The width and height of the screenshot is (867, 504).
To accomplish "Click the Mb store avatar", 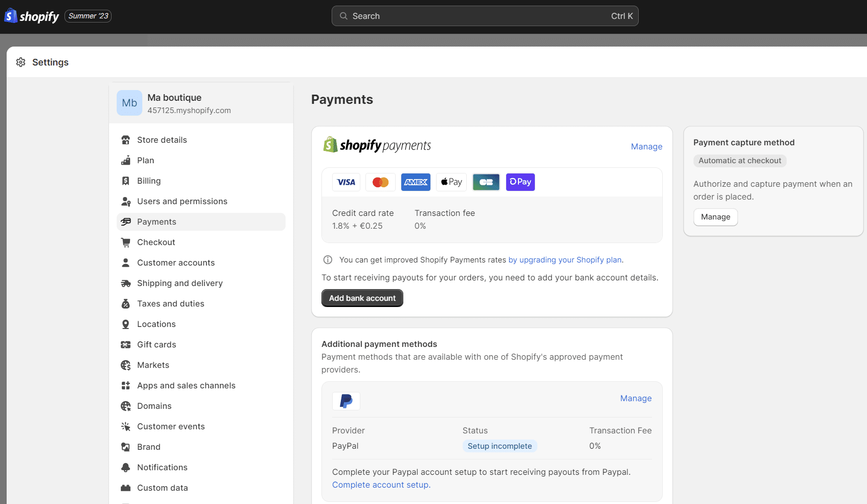I will click(129, 103).
